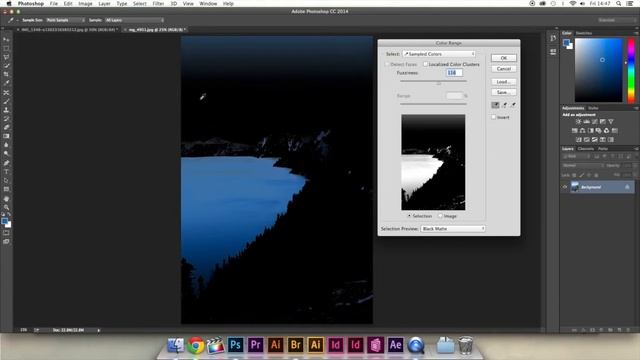This screenshot has height=360, width=640.
Task: Select the Clone Stamp tool
Action: coord(6,110)
